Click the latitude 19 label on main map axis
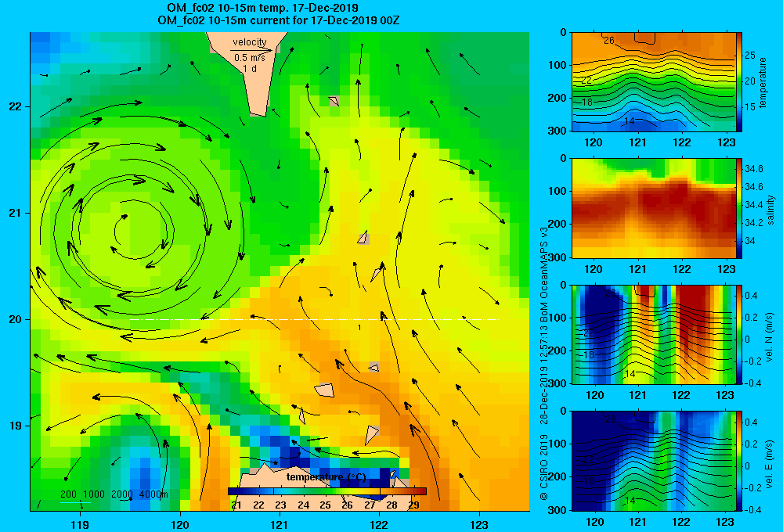This screenshot has width=783, height=532. [15, 426]
